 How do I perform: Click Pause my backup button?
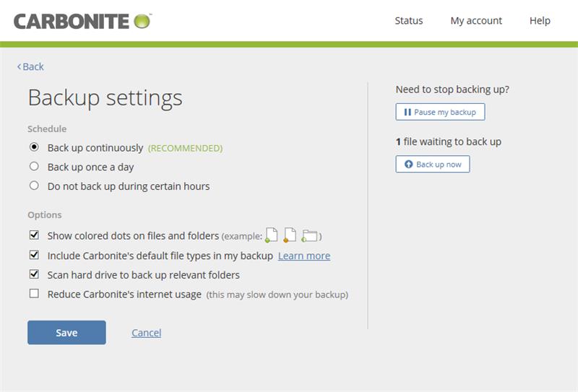coord(440,112)
